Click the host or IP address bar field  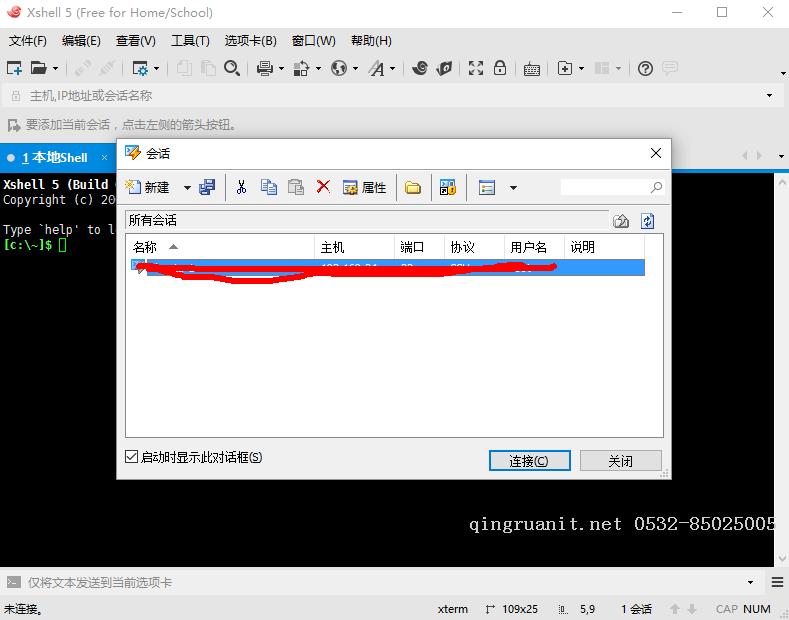(392, 96)
